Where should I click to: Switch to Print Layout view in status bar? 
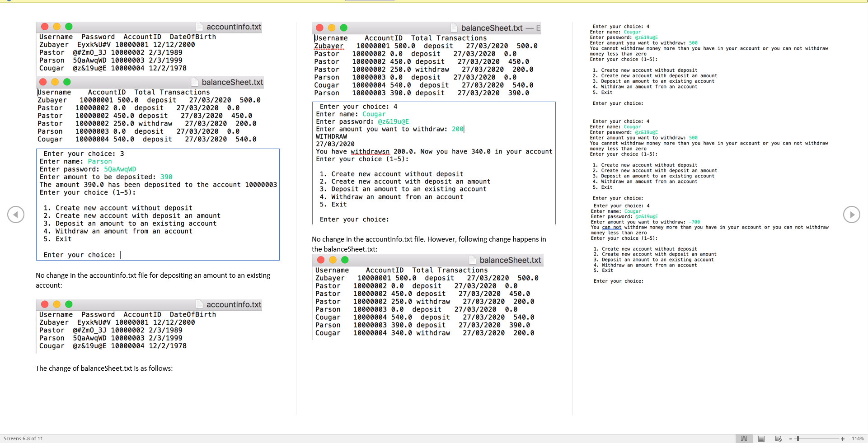(761, 438)
